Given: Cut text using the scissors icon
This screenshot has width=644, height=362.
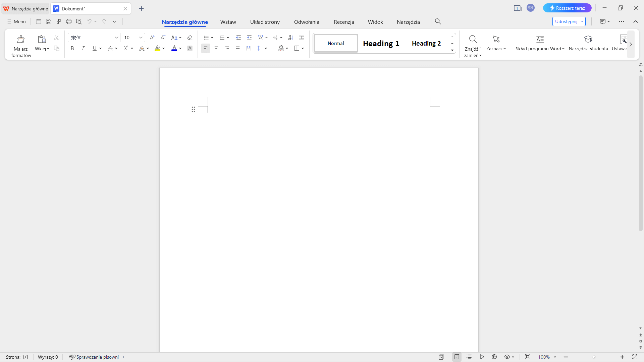Looking at the screenshot, I should pos(57,38).
